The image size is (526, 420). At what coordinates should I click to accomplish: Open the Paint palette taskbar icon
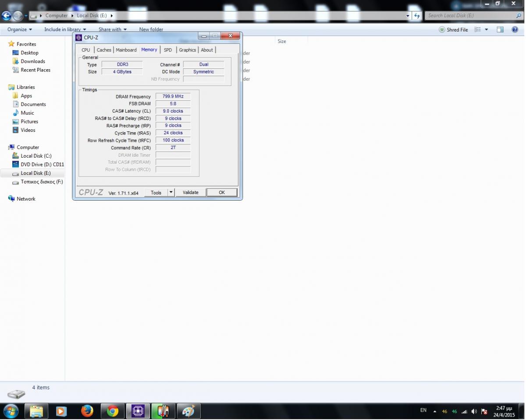188,411
